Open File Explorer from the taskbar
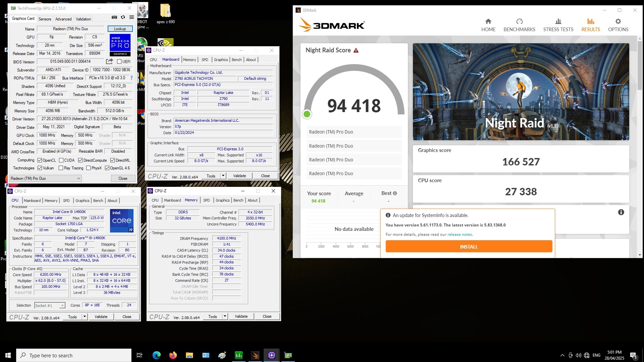Screen dimensions: 644x362 point(190,355)
